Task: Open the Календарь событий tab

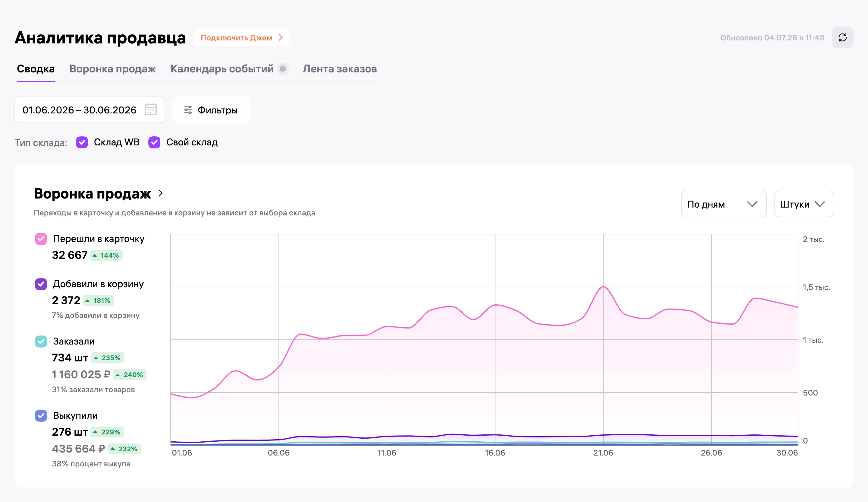Action: [x=222, y=69]
